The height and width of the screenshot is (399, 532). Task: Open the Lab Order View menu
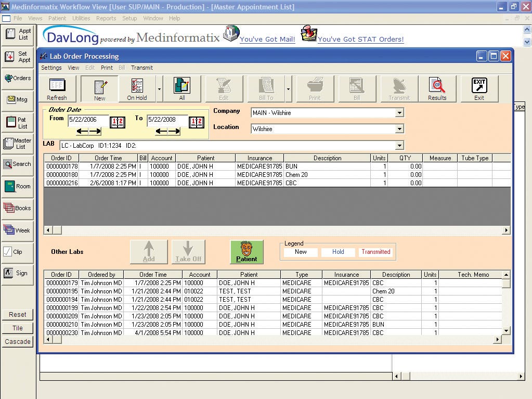[x=73, y=68]
